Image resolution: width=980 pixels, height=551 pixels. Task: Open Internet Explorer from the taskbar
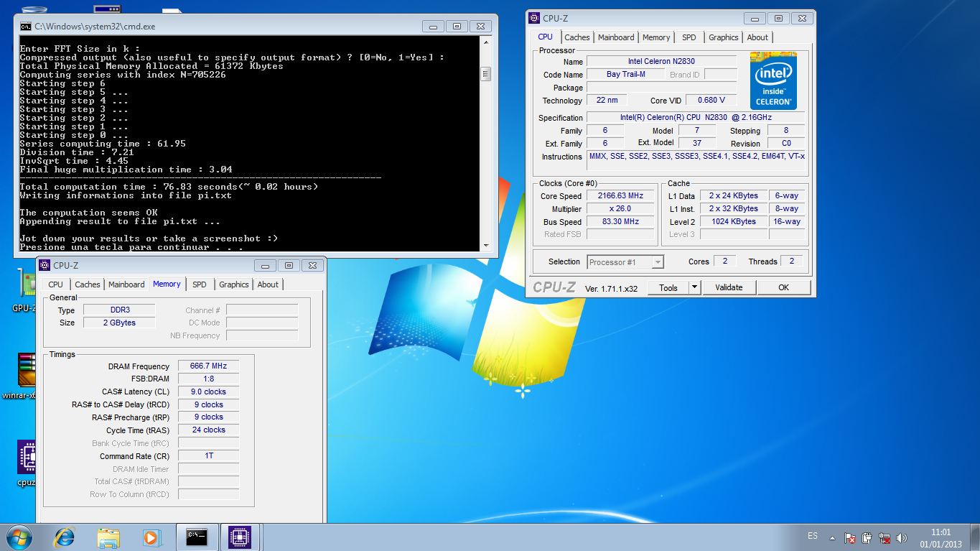[65, 537]
